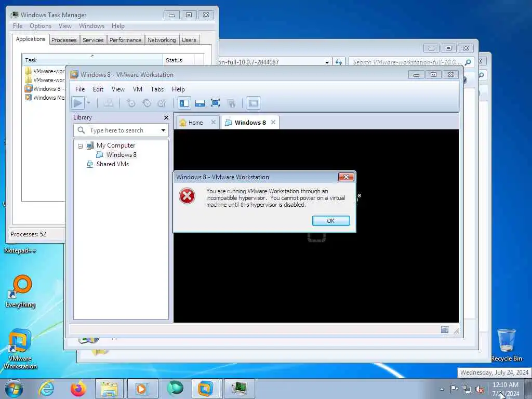Screen dimensions: 532x399
Task: Select the Applications tab in Task Manager
Action: pos(31,39)
